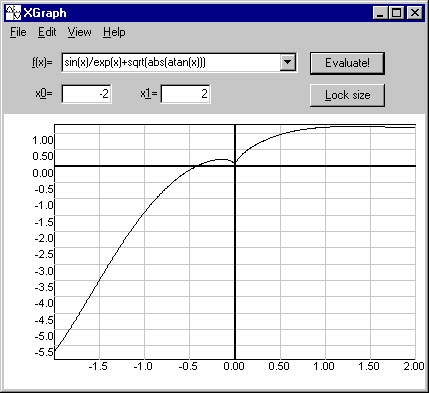Click the x-axis label -1.0

[x=143, y=366]
